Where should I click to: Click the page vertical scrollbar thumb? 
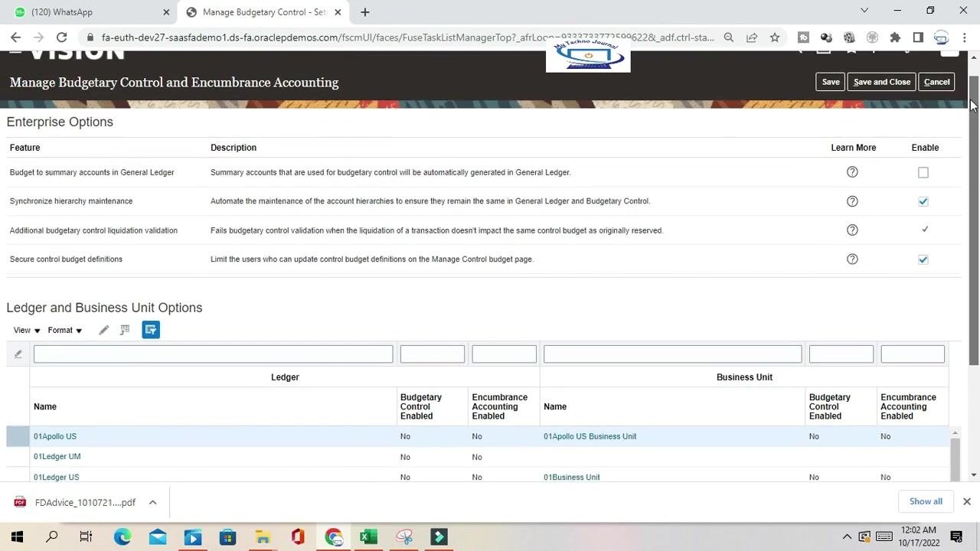974,220
